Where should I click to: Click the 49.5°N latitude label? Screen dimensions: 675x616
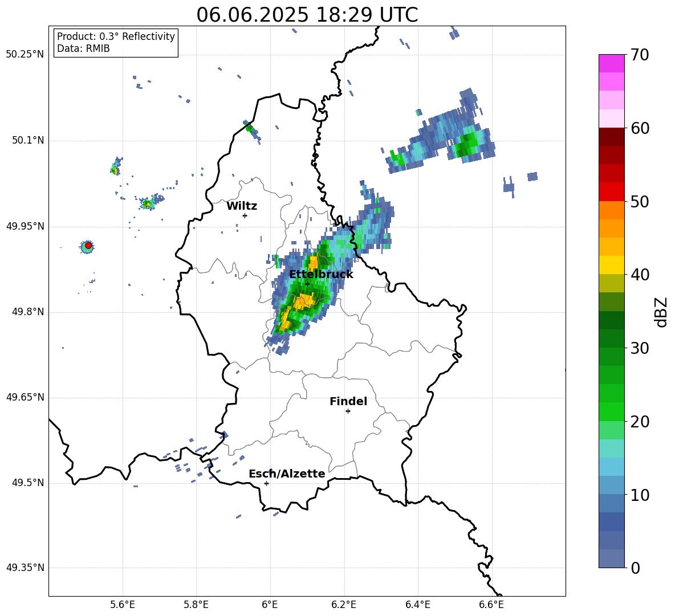[28, 483]
